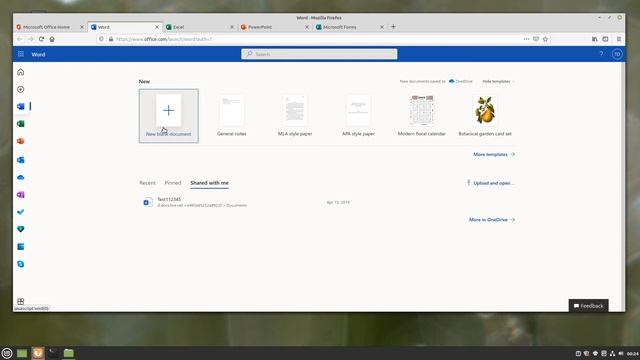The width and height of the screenshot is (640, 360).
Task: Open All apps icon at sidebar bottom
Action: [21, 301]
